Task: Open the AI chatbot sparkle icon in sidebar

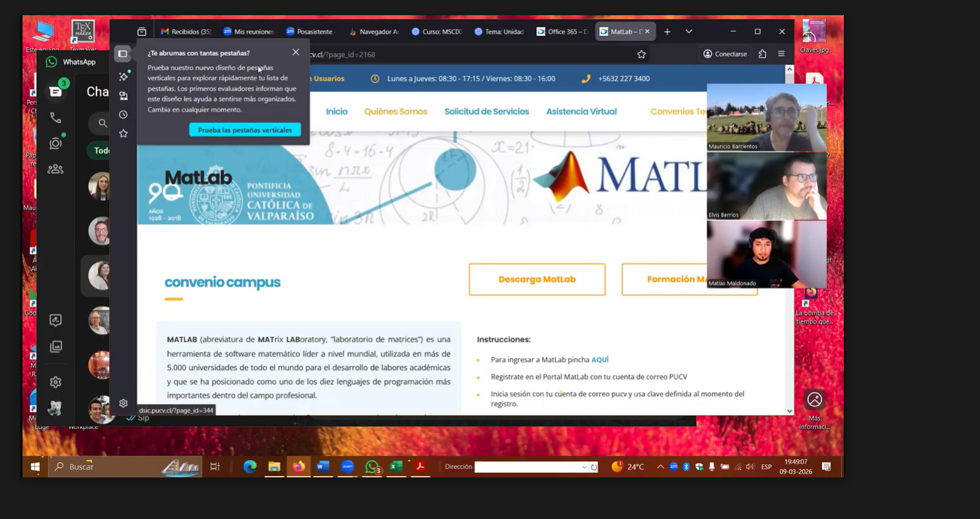Action: [123, 77]
